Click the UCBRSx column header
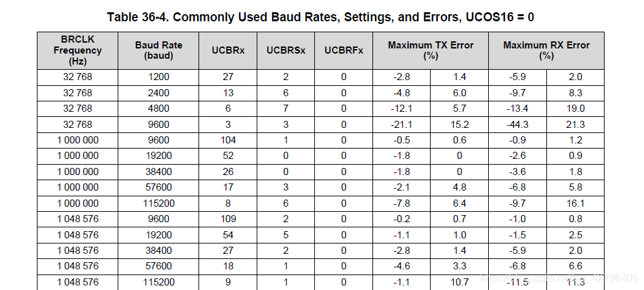Screen dimensions: 644x290 pyautogui.click(x=286, y=50)
